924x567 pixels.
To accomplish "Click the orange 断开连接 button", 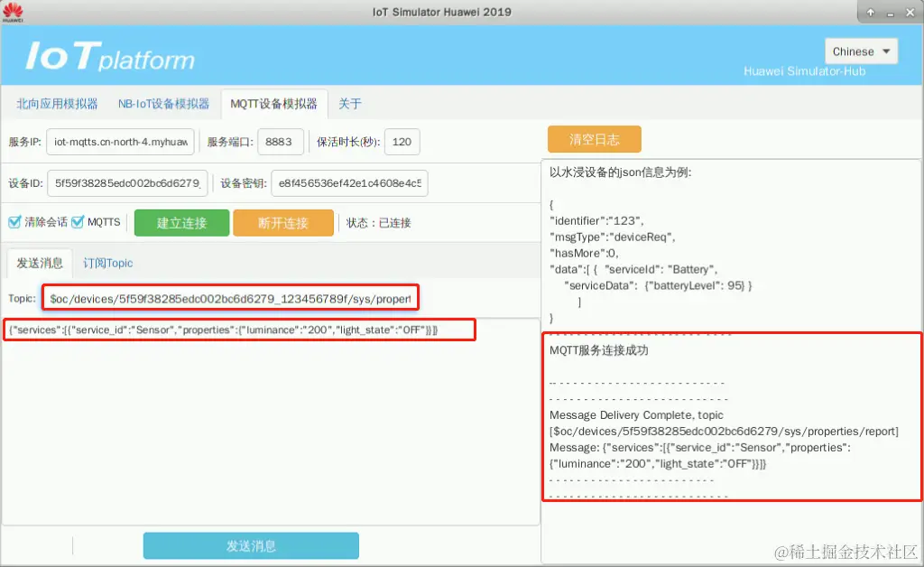I will (283, 223).
